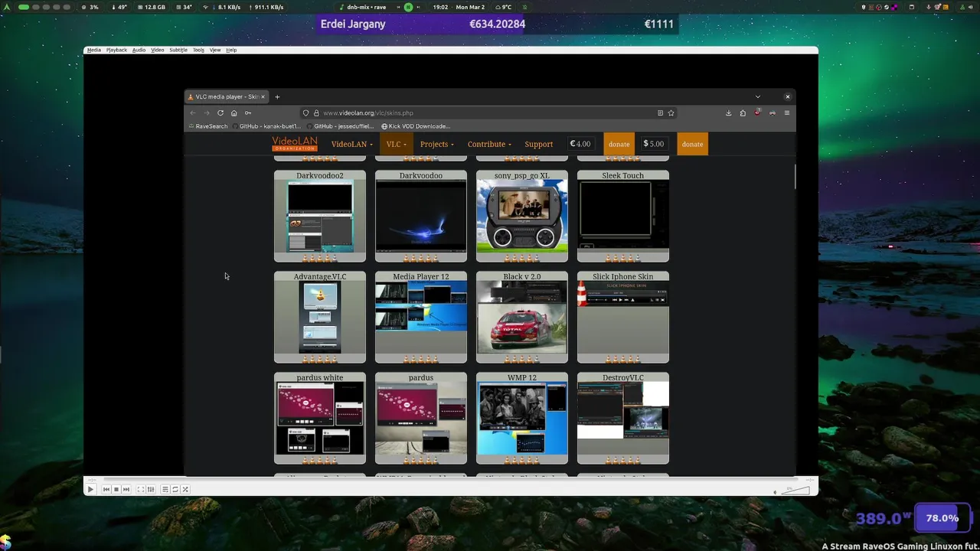Screen dimensions: 980x551
Task: Bookmark this page with star icon
Action: point(671,112)
